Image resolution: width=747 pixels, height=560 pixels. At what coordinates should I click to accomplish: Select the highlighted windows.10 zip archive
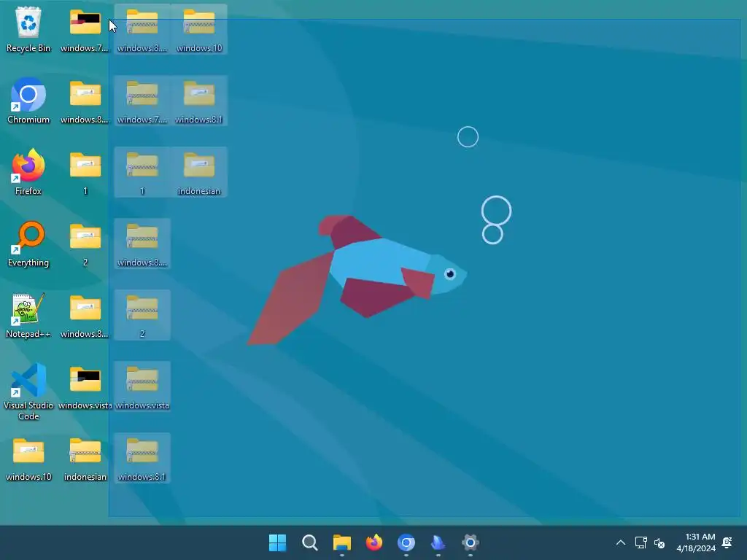click(199, 29)
